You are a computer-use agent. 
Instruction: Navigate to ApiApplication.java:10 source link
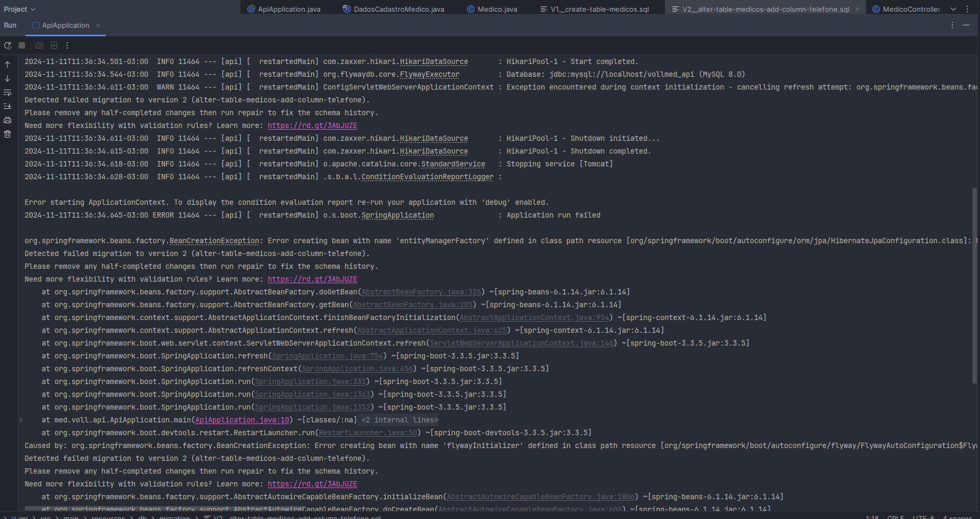click(x=242, y=420)
